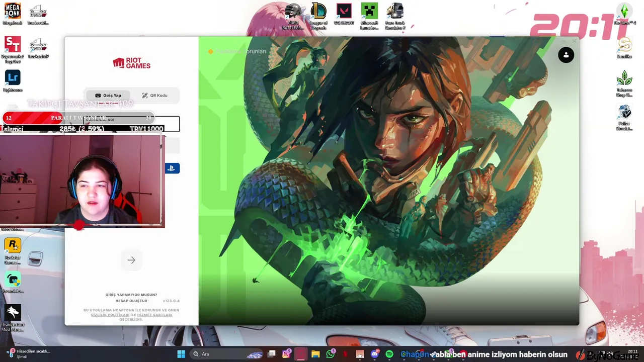Click the Riot Games logo
This screenshot has height=362, width=644.
(131, 63)
